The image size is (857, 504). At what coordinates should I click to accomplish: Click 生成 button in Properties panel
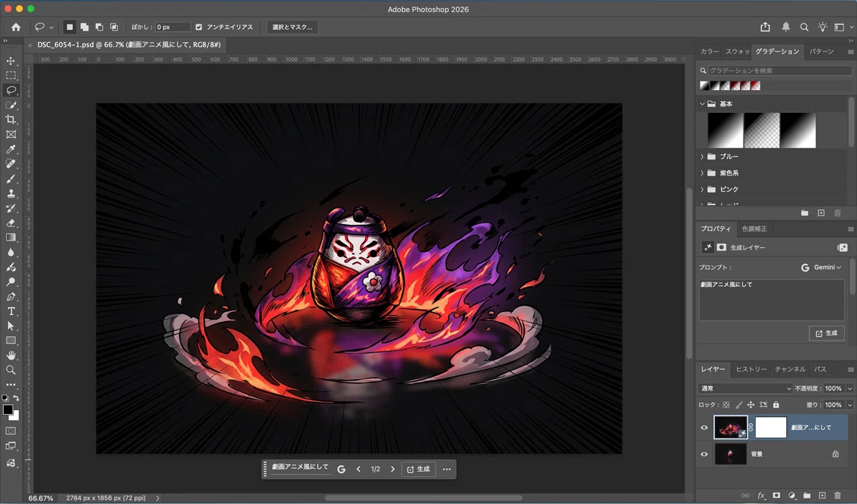pyautogui.click(x=826, y=333)
